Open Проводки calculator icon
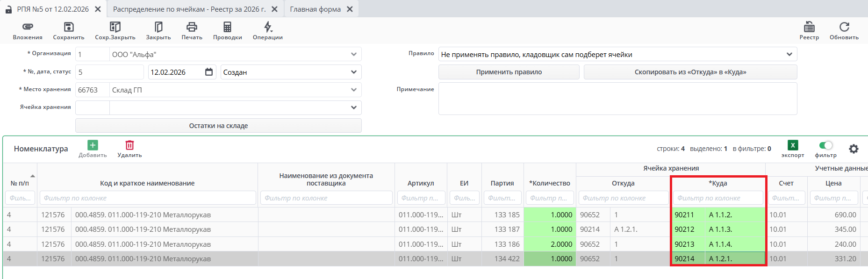The height and width of the screenshot is (279, 868). click(x=227, y=27)
